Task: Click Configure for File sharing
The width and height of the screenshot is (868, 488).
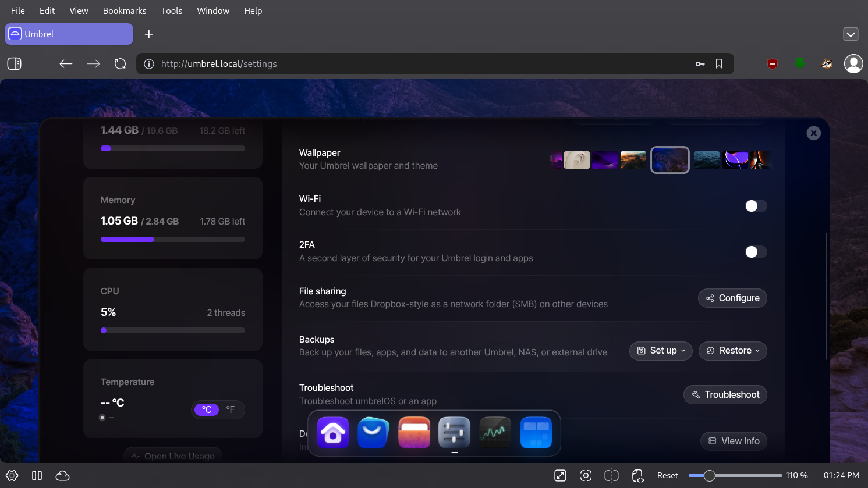Action: tap(732, 298)
